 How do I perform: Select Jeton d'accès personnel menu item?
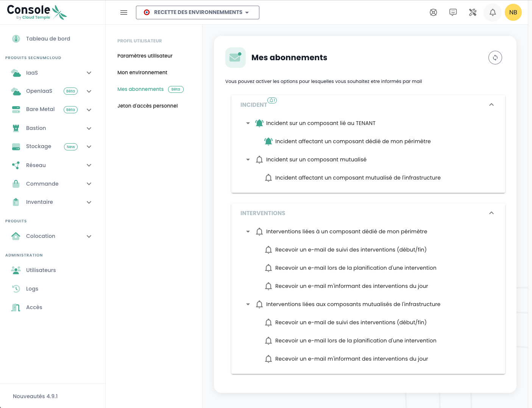[x=147, y=106]
